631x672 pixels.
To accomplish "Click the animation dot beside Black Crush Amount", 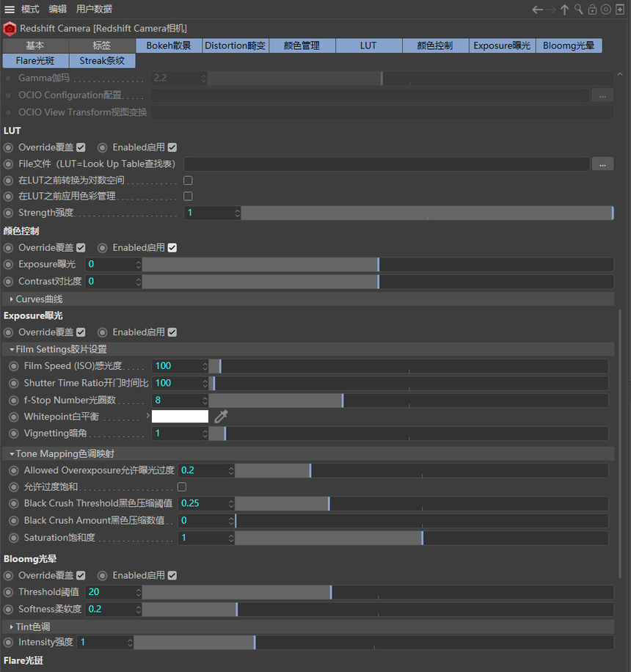I will (x=14, y=521).
